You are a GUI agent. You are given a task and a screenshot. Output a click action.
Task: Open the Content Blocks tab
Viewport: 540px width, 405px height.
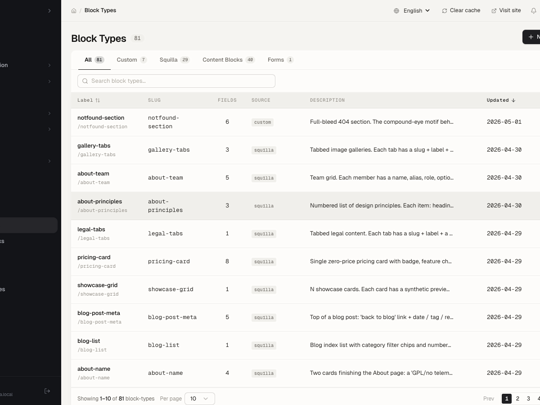click(x=228, y=60)
